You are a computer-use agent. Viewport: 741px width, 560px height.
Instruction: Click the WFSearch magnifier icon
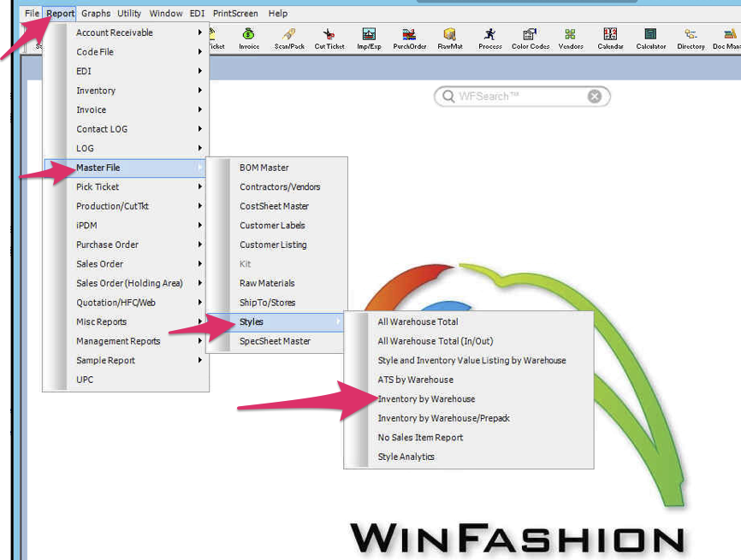(x=448, y=97)
